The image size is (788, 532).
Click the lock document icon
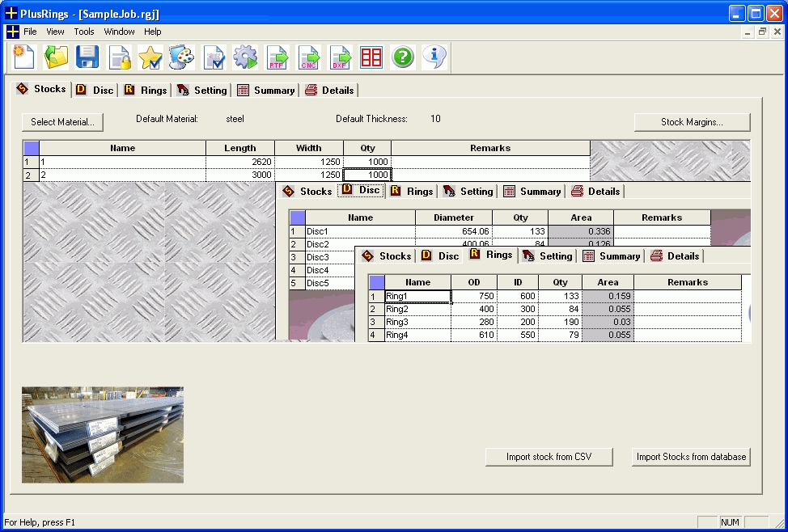(118, 57)
